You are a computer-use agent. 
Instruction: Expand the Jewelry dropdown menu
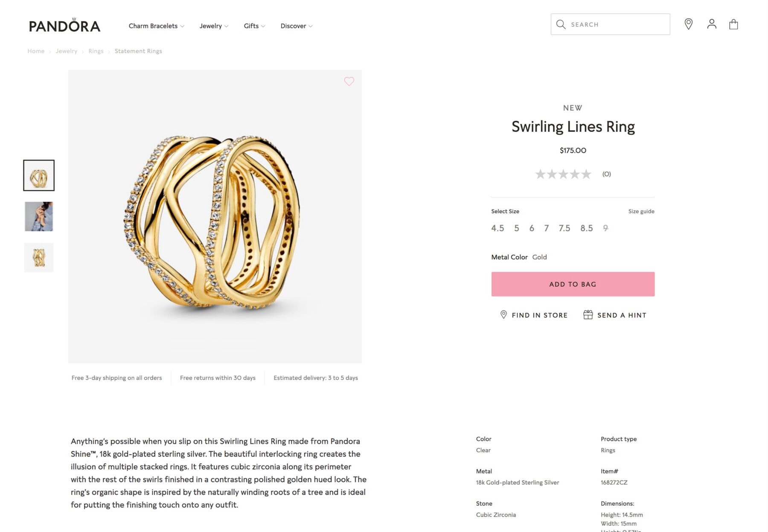pyautogui.click(x=213, y=26)
